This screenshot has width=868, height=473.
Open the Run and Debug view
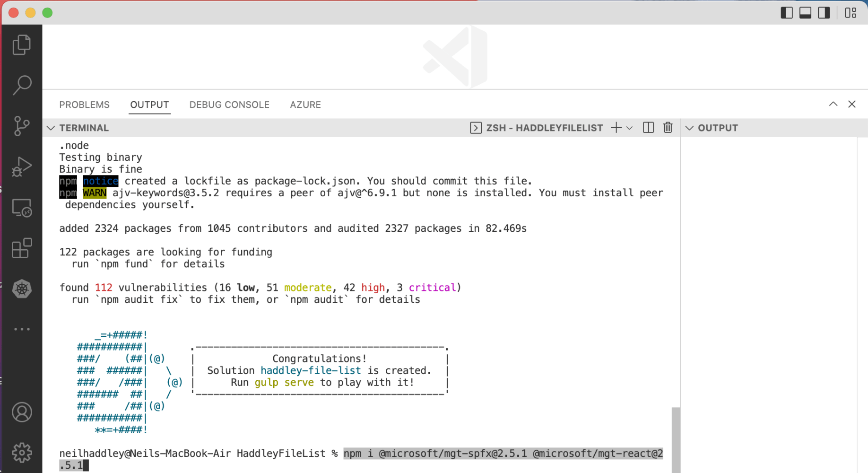coord(22,166)
